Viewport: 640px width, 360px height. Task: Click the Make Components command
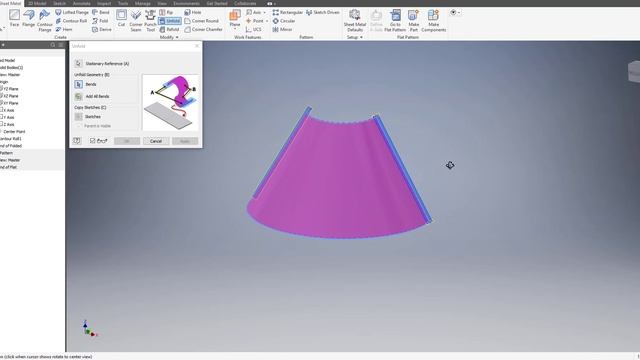(433, 20)
